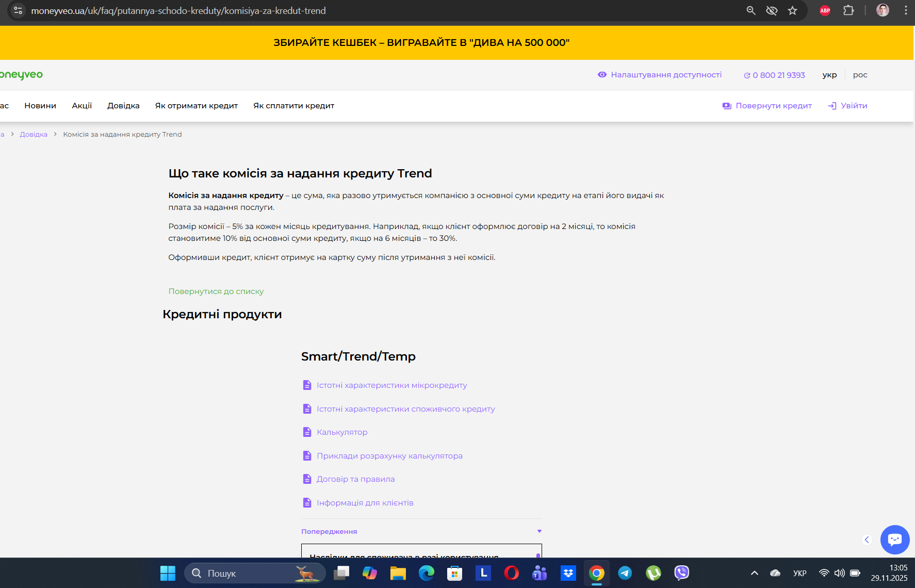This screenshot has height=588, width=915.
Task: Open the Chrome profile avatar
Action: point(883,10)
